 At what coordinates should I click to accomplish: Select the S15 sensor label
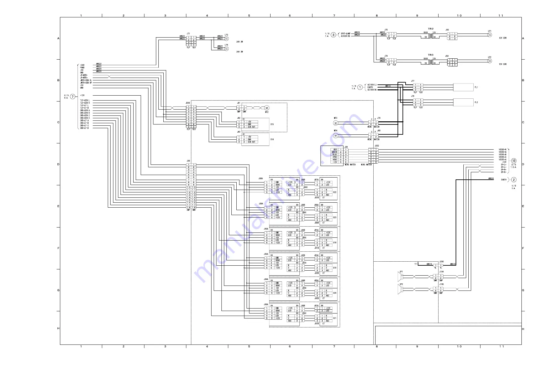pyautogui.click(x=272, y=124)
